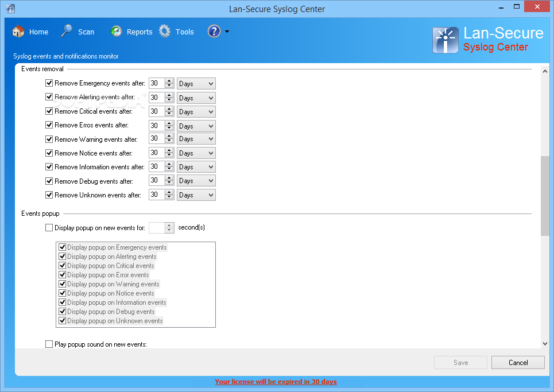The image size is (554, 392).
Task: Uncheck Remove Unknown events after
Action: point(49,195)
